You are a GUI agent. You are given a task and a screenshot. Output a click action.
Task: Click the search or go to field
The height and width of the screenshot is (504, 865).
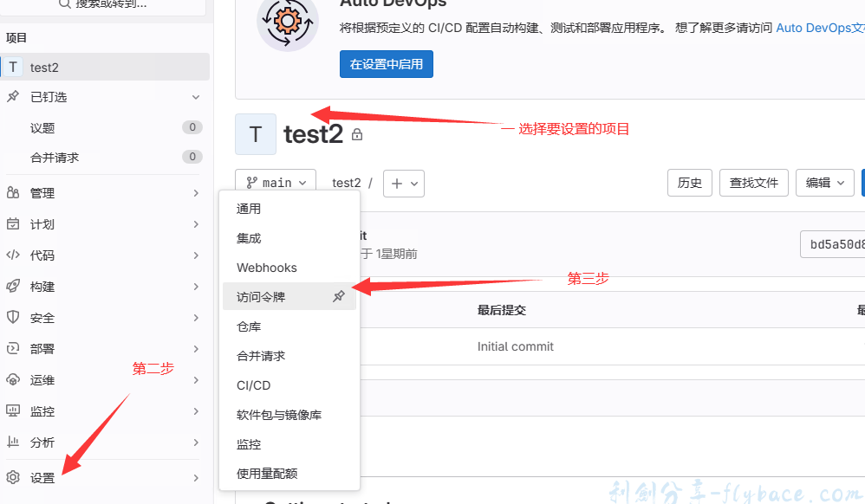[x=104, y=4]
